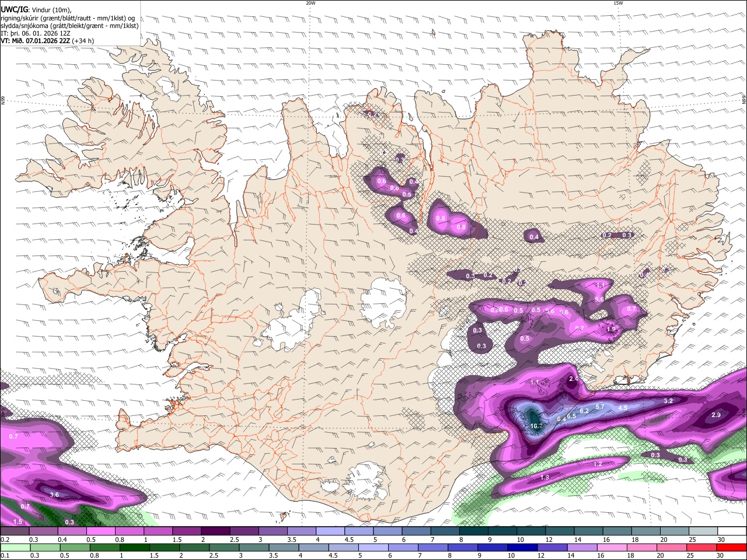
Task: Select bottom-row legend swatch labeled 0.5
Action: (75, 547)
